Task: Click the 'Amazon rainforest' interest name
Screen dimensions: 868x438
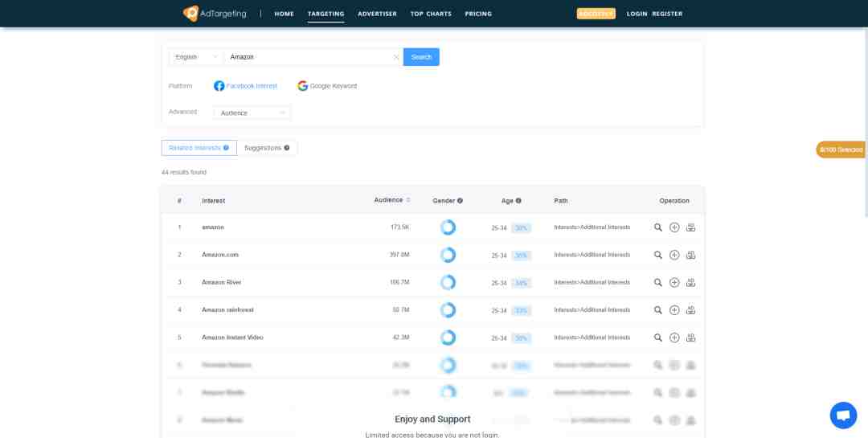Action: 227,310
